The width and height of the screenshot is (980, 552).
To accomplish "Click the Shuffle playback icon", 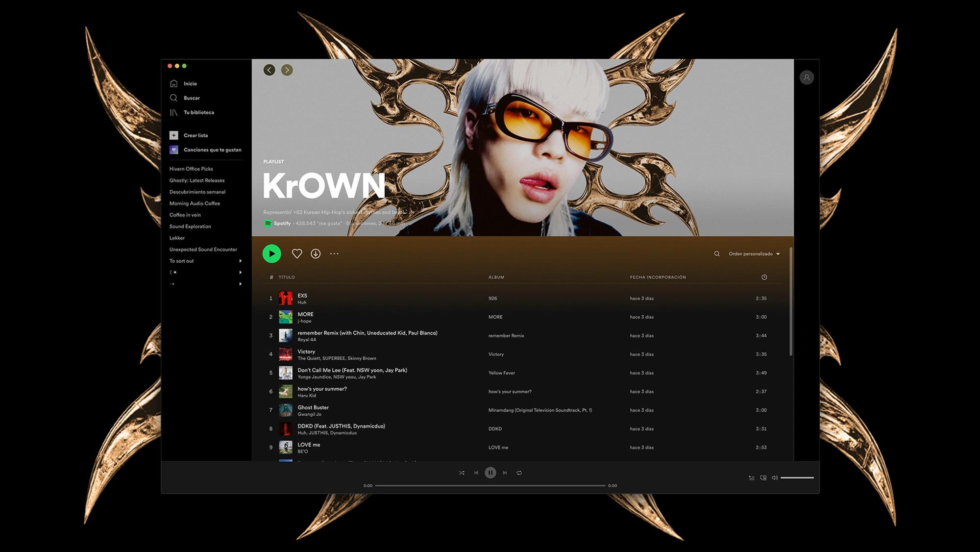I will click(462, 473).
